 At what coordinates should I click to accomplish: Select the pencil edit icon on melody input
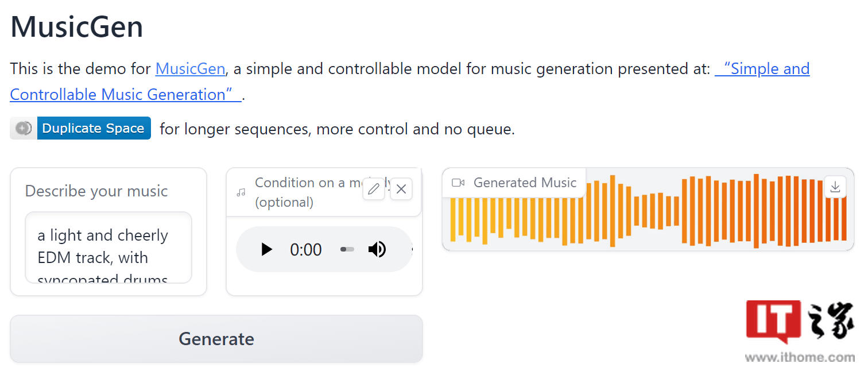(x=374, y=189)
